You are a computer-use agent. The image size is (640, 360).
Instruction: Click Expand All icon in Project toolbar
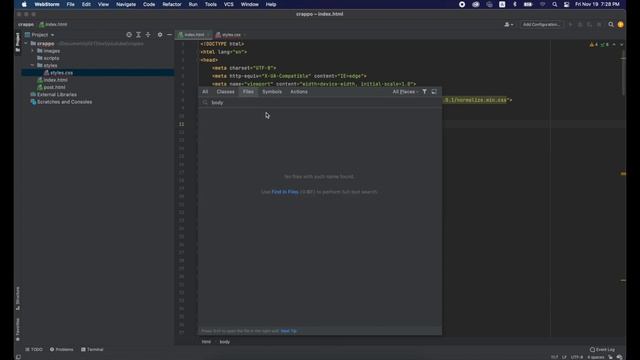138,35
